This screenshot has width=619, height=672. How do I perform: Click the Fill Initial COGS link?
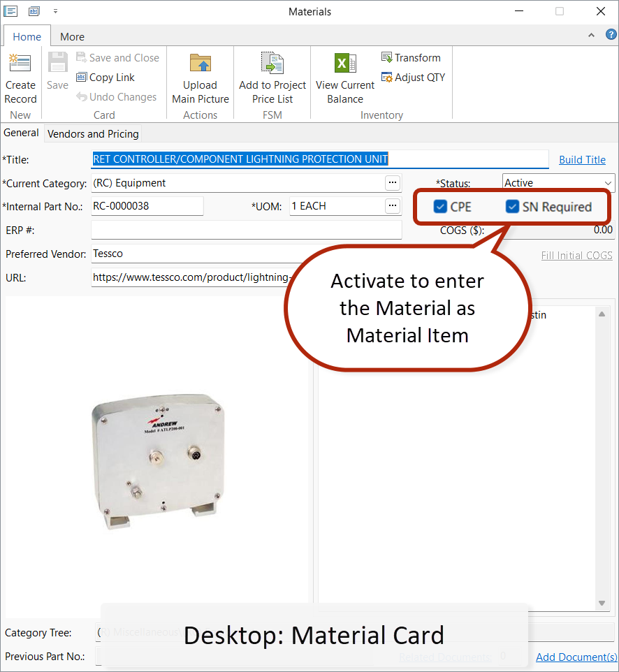tap(576, 256)
